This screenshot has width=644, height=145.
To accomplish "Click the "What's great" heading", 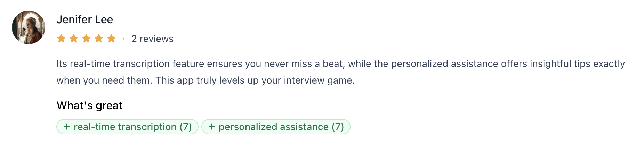I will click(90, 105).
